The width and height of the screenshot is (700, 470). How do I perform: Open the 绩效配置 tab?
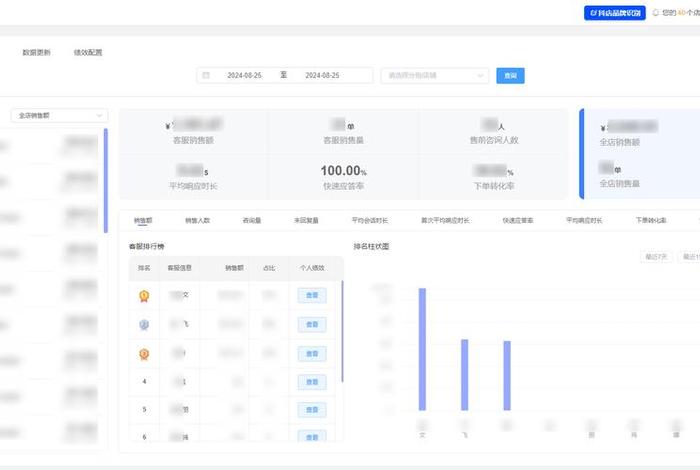(x=88, y=52)
